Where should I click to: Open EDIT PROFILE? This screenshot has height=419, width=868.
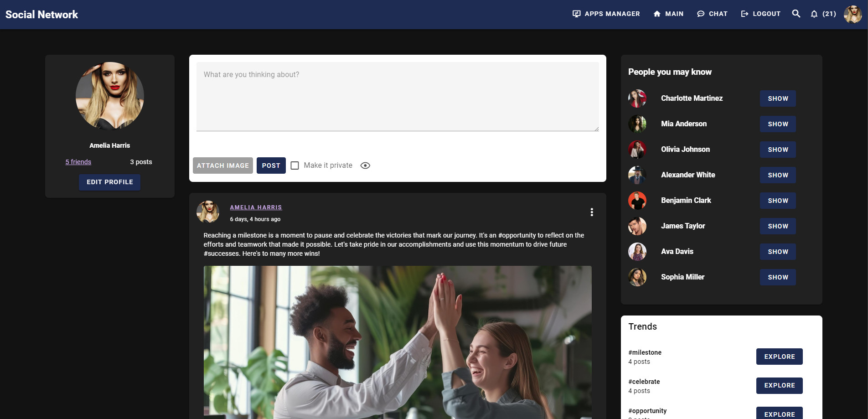tap(109, 182)
